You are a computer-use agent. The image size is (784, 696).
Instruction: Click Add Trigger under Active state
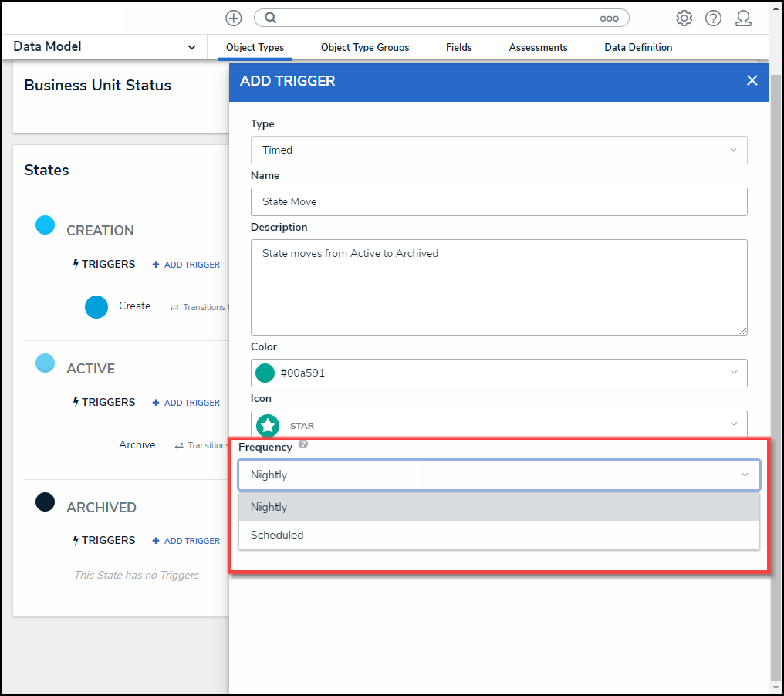(x=186, y=403)
